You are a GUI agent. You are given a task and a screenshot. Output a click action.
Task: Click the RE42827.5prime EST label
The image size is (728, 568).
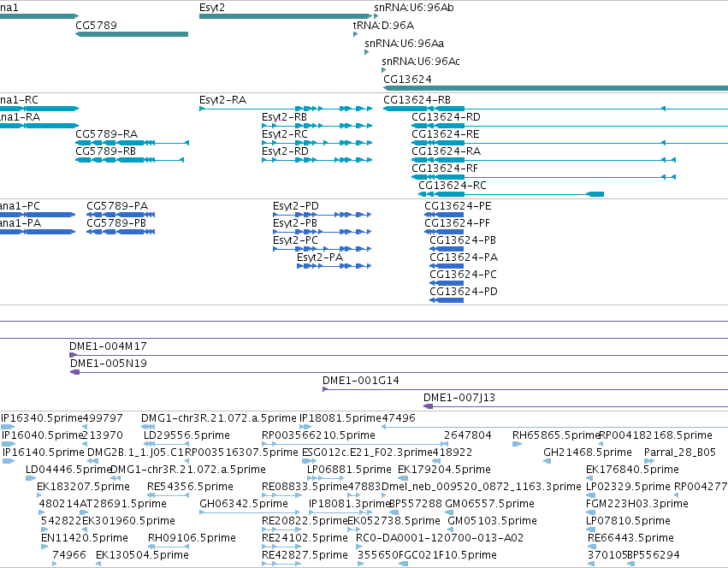tap(305, 556)
